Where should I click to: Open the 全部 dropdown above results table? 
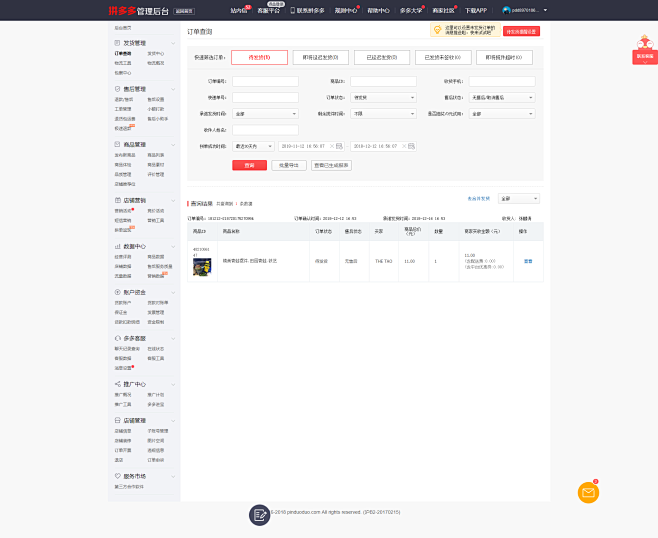[x=518, y=199]
